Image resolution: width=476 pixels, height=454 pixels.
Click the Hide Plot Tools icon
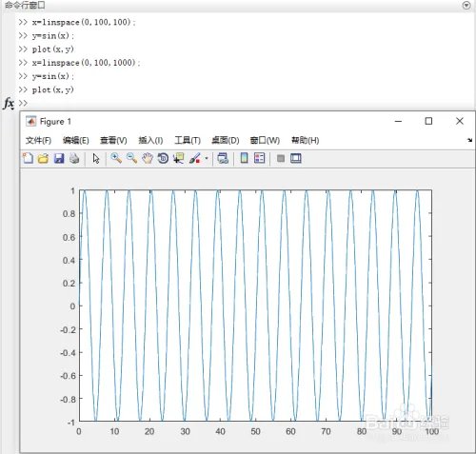coord(281,158)
